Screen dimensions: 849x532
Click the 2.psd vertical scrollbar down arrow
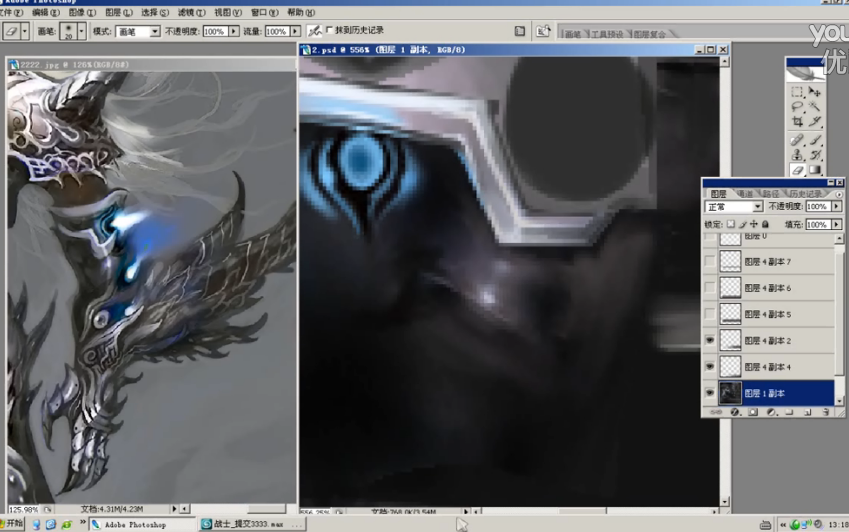point(724,501)
